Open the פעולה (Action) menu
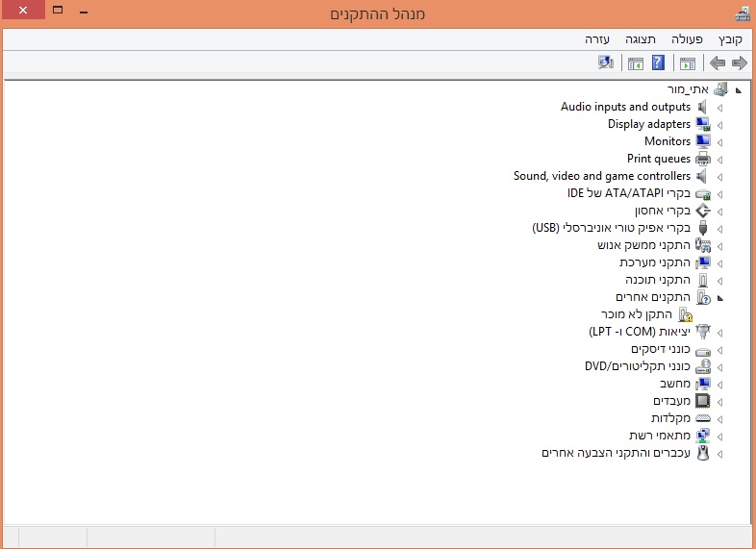Viewport: 756px width, 549px height. [x=687, y=39]
